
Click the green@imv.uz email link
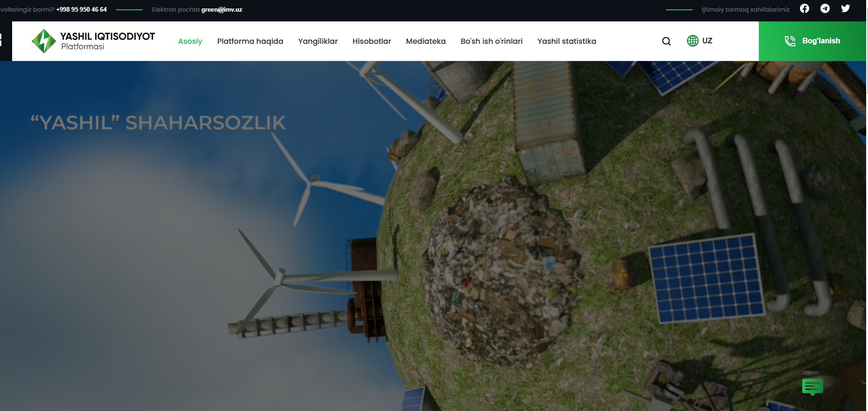click(x=222, y=9)
